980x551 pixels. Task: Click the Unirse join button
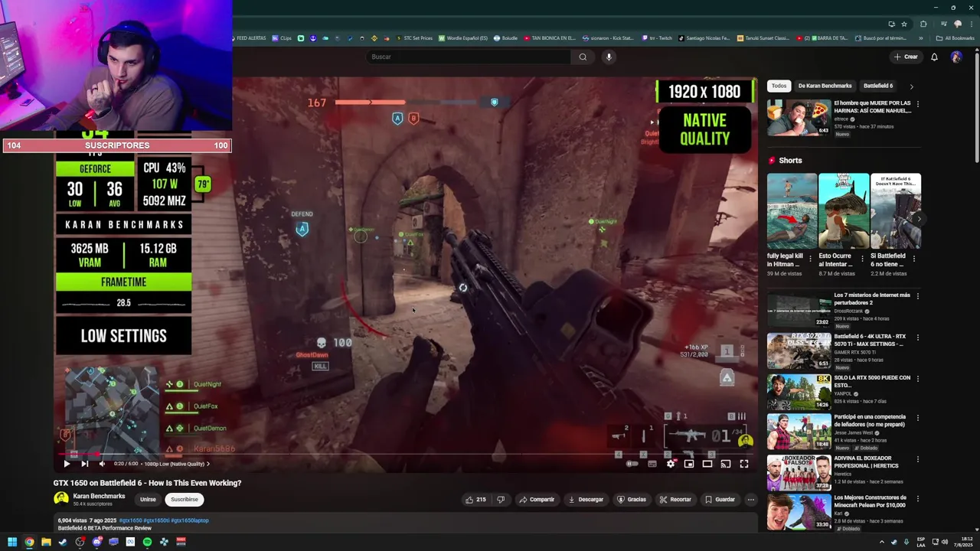(x=148, y=500)
